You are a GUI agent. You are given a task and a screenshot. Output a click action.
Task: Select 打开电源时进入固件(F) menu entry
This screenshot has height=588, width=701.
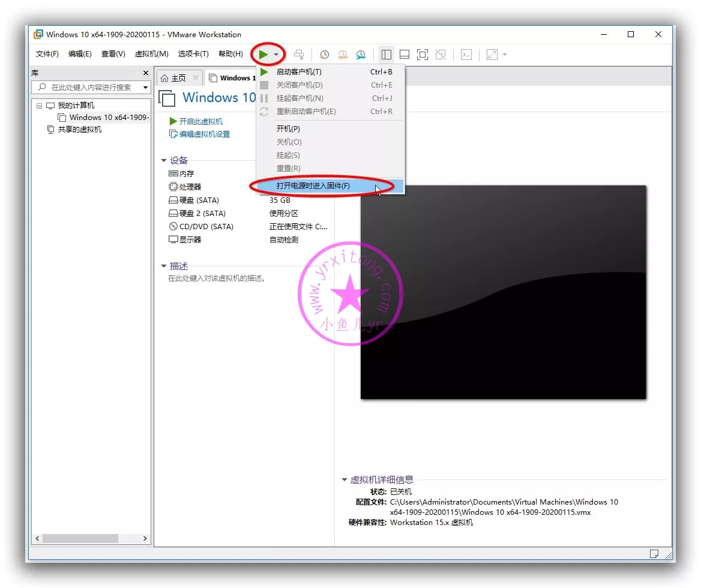313,186
